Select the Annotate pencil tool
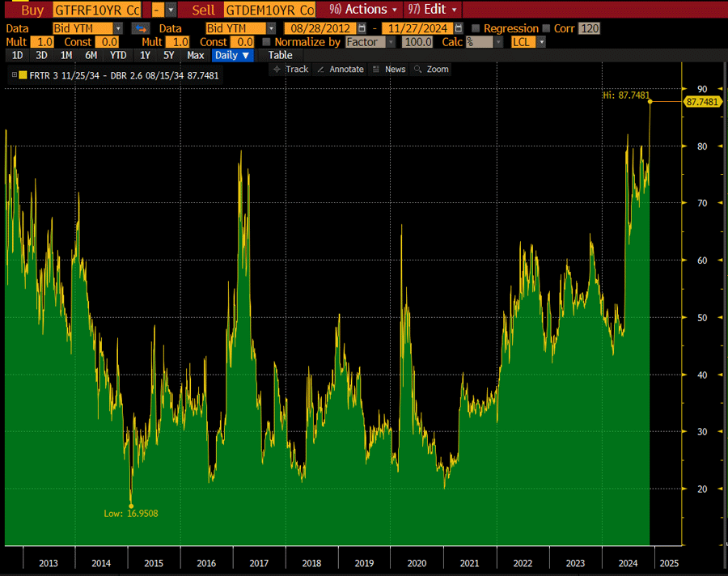The width and height of the screenshot is (728, 576). coord(341,70)
